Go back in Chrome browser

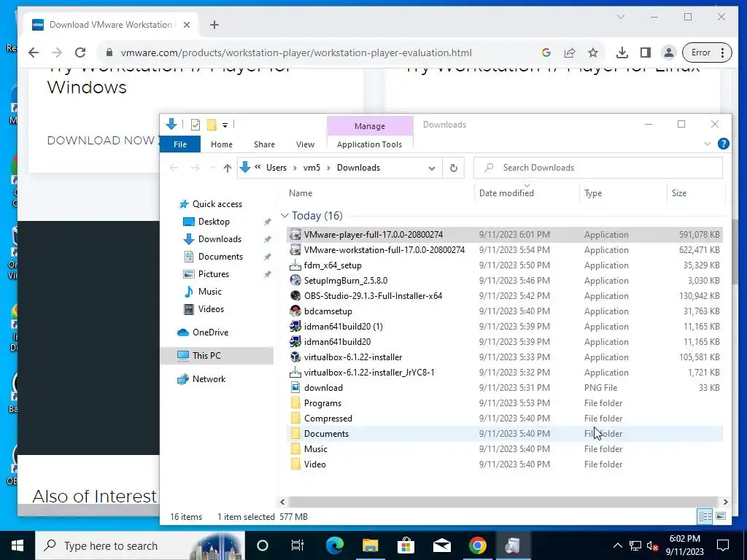tap(34, 52)
